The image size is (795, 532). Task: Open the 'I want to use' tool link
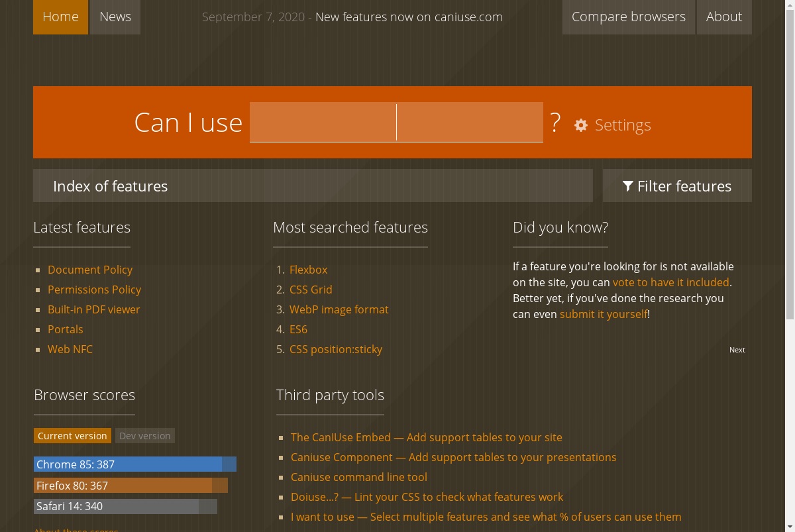[486, 517]
